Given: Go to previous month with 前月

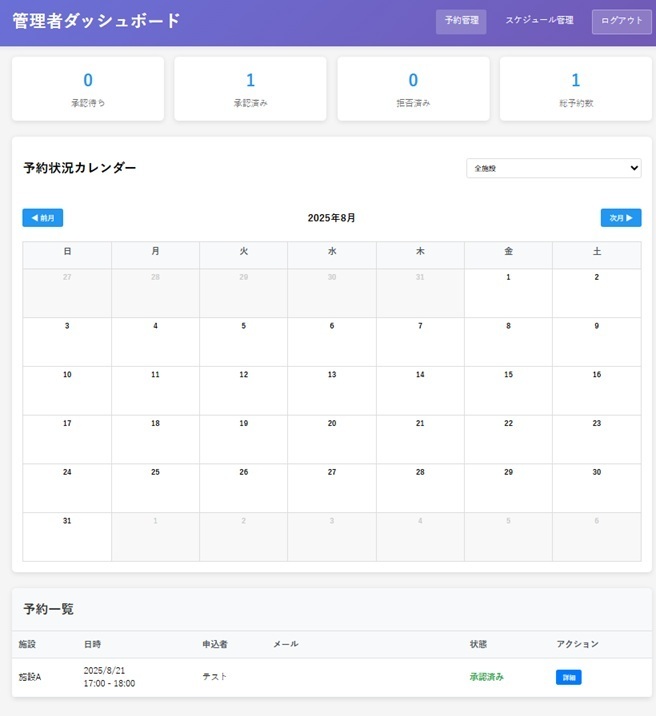Looking at the screenshot, I should [x=43, y=218].
